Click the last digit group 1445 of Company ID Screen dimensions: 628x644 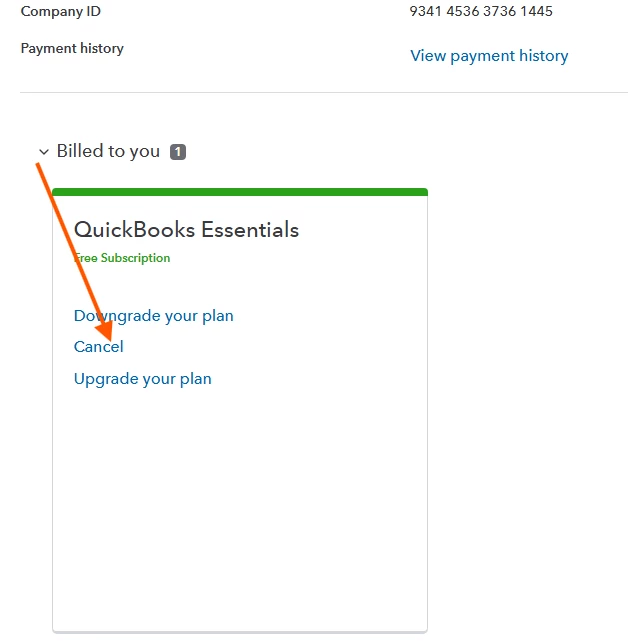click(536, 11)
